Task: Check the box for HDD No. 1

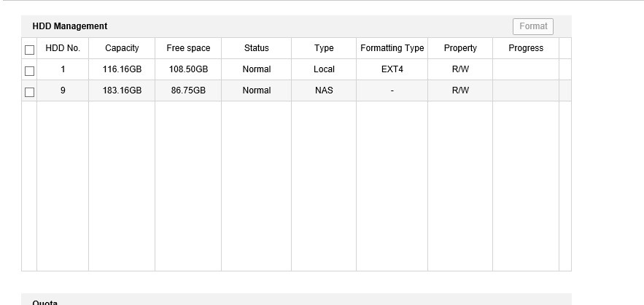Action: pyautogui.click(x=30, y=71)
